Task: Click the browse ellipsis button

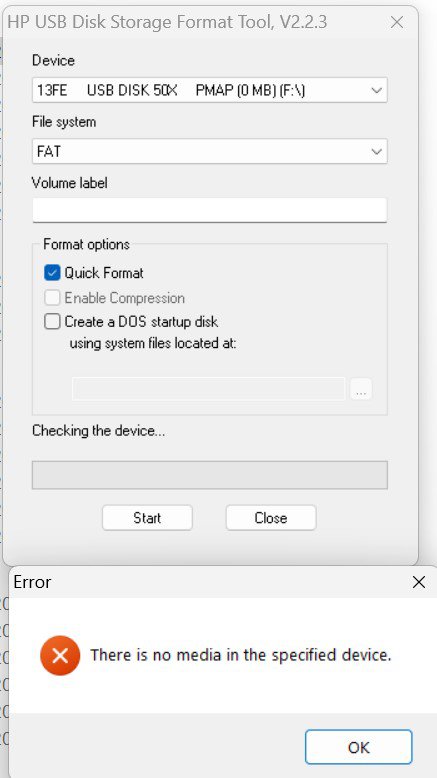Action: point(361,389)
